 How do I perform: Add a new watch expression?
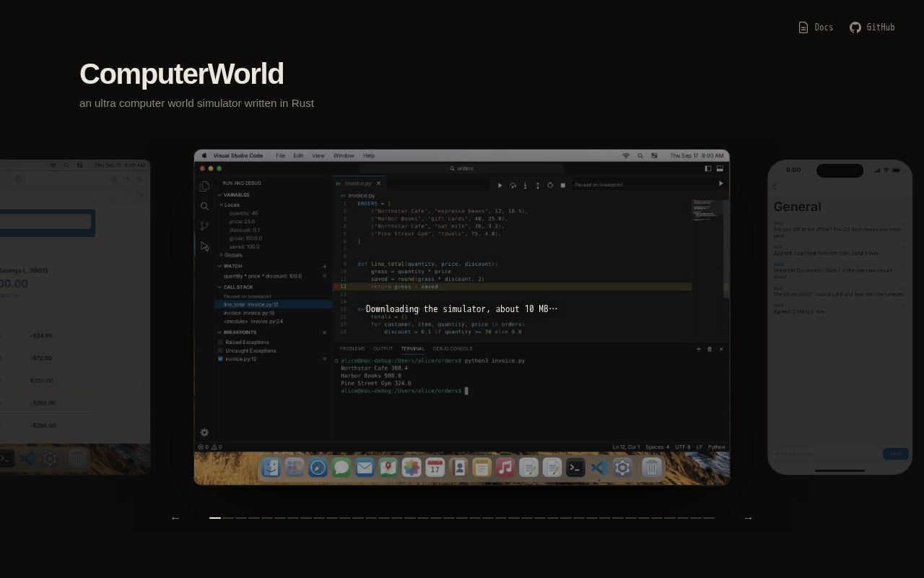[x=324, y=267]
